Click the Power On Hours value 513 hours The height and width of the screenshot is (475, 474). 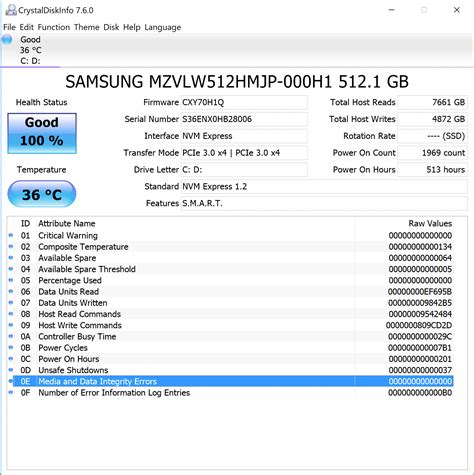point(433,170)
